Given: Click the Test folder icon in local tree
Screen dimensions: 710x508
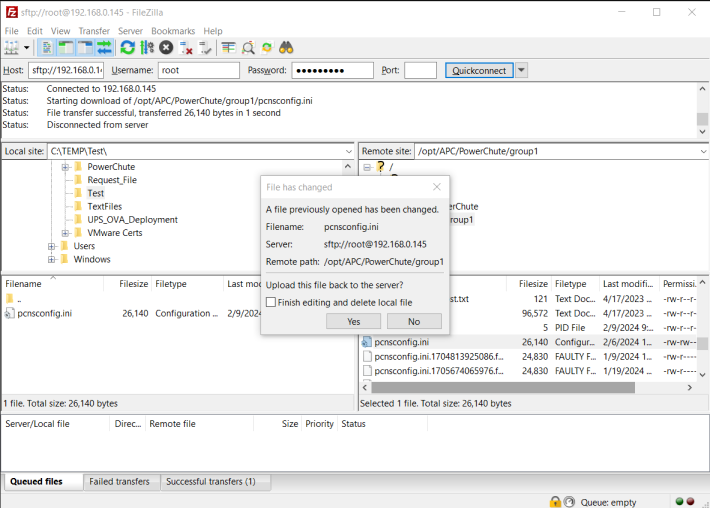Looking at the screenshot, I should click(x=78, y=193).
